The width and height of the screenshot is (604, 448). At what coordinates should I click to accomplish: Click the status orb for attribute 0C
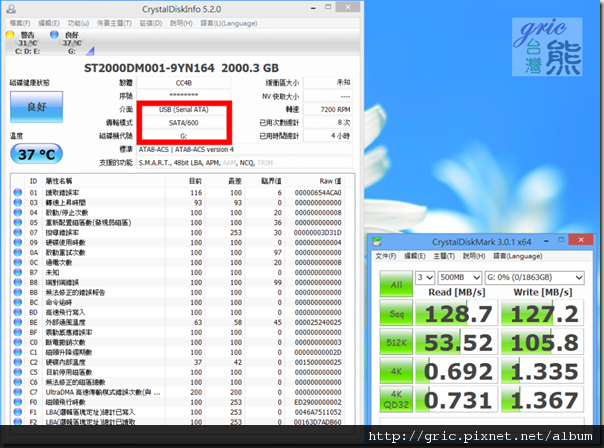point(18,262)
